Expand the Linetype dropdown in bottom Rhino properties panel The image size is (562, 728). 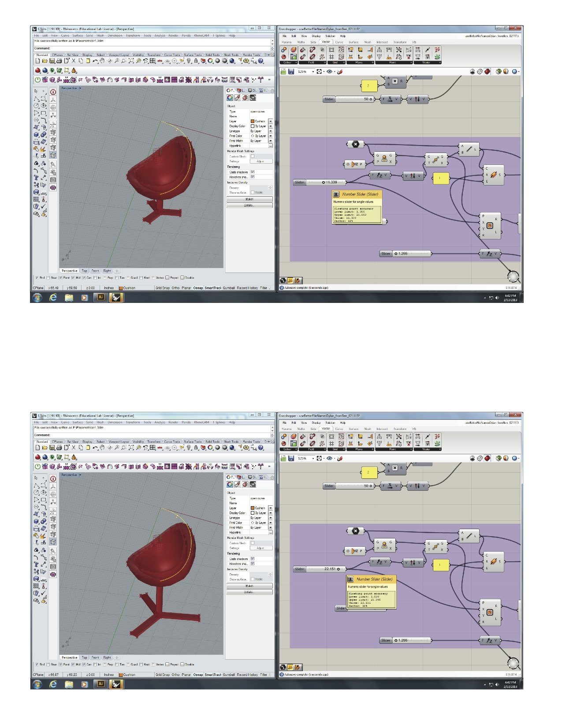271,518
